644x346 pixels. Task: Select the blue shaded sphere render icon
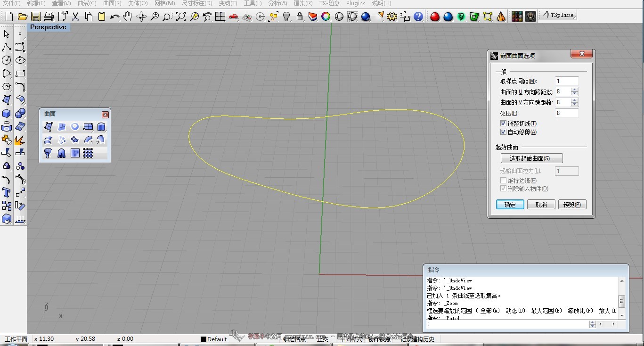coord(365,17)
